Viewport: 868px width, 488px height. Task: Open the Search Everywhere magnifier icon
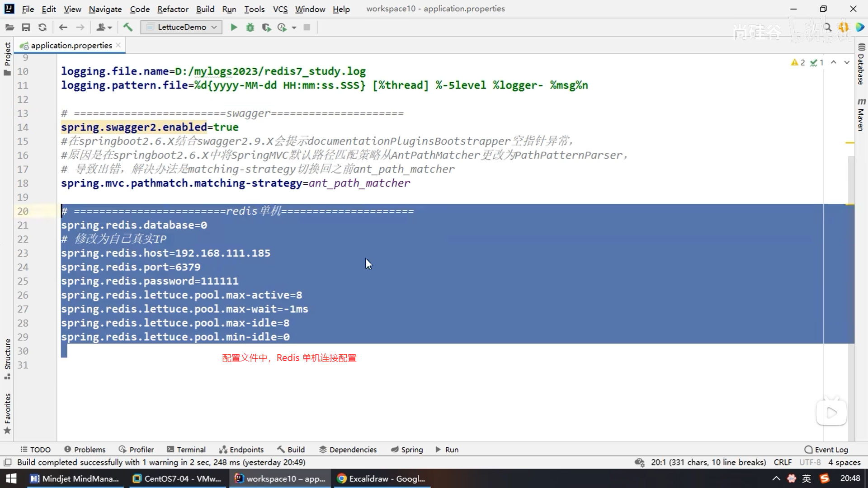[828, 27]
